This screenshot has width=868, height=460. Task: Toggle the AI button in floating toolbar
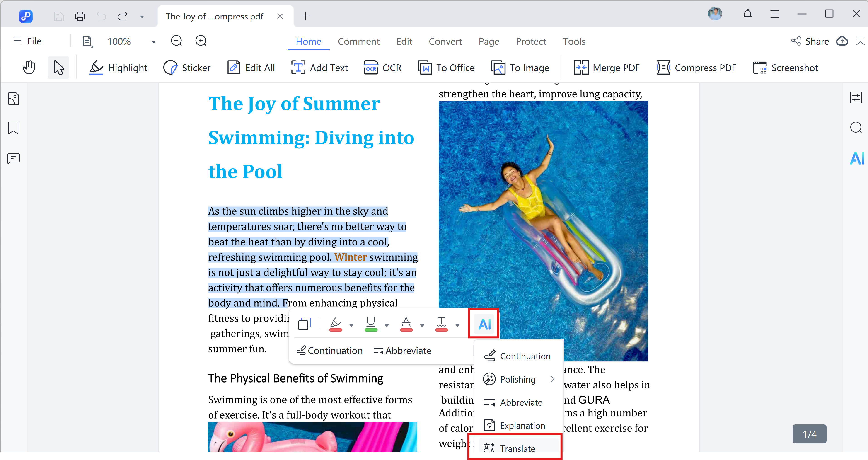(484, 324)
